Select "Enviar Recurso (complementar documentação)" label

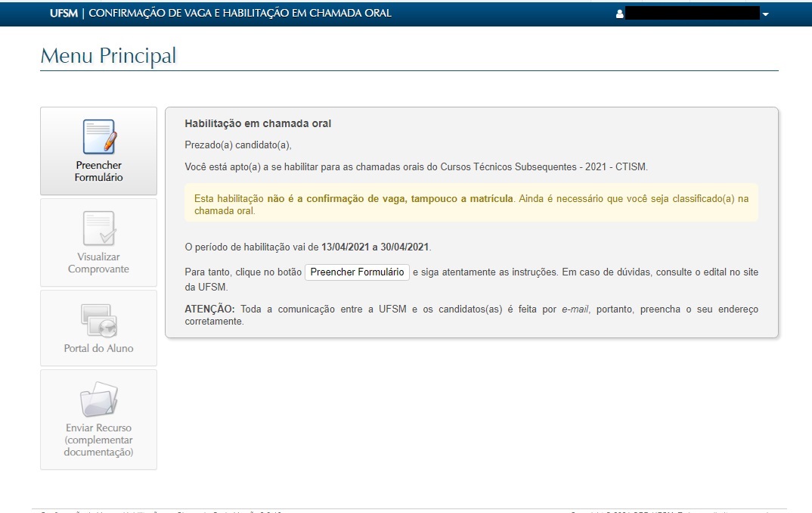tap(98, 440)
